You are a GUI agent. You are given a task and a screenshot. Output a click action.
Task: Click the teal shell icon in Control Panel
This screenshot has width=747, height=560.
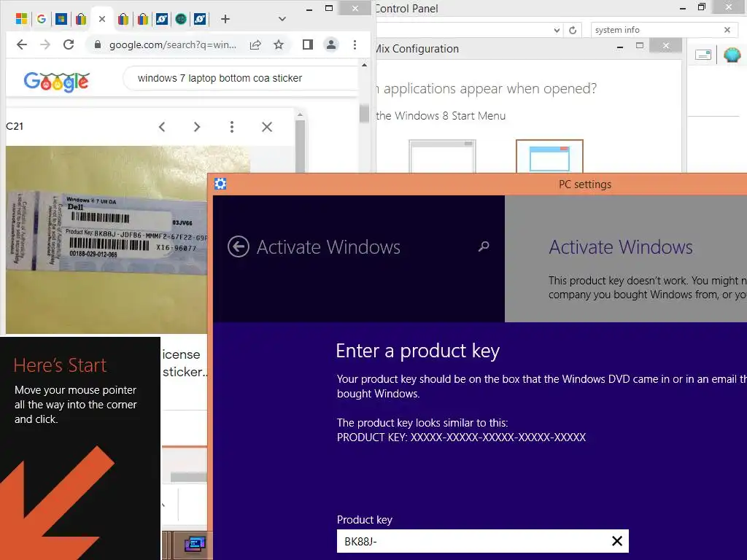[732, 55]
